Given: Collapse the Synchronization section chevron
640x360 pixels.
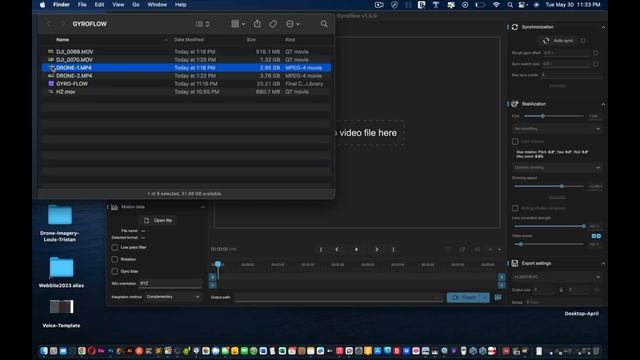Looking at the screenshot, I should [603, 27].
